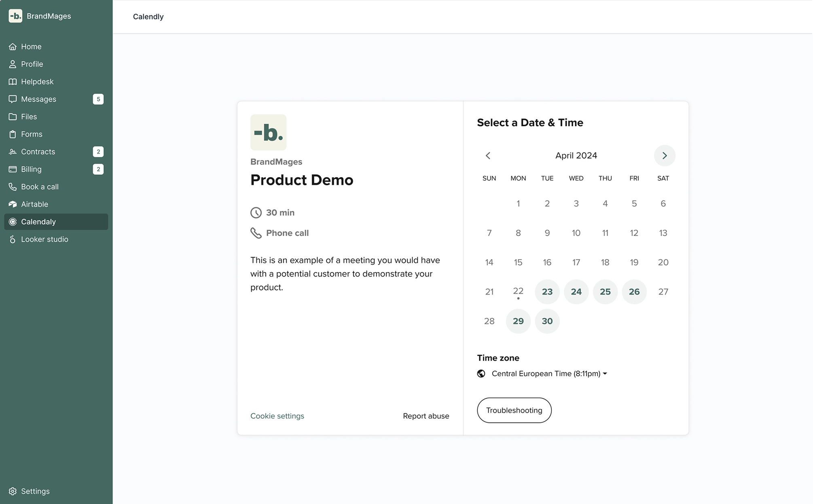Go to next month with right chevron
The image size is (813, 504).
pyautogui.click(x=665, y=155)
